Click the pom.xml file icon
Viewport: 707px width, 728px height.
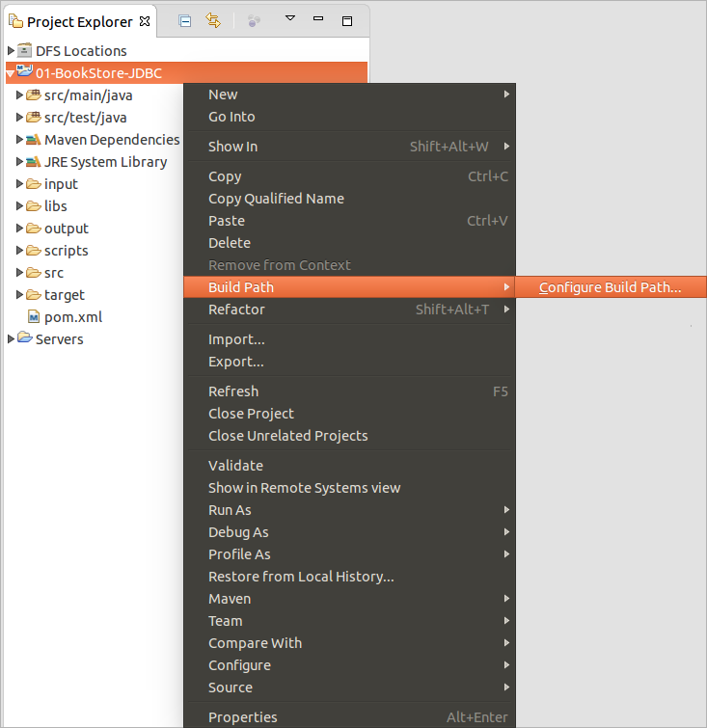click(x=34, y=317)
